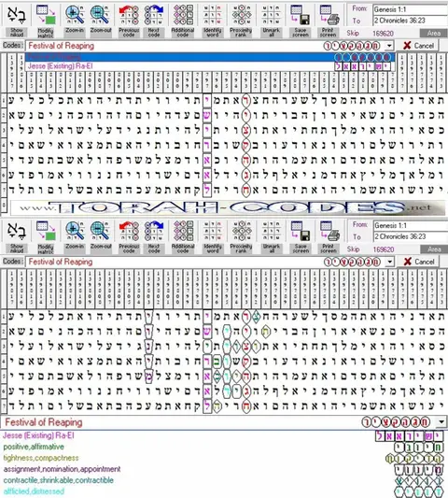The width and height of the screenshot is (448, 498).
Task: Click lower Skip value 169620
Action: pos(383,249)
